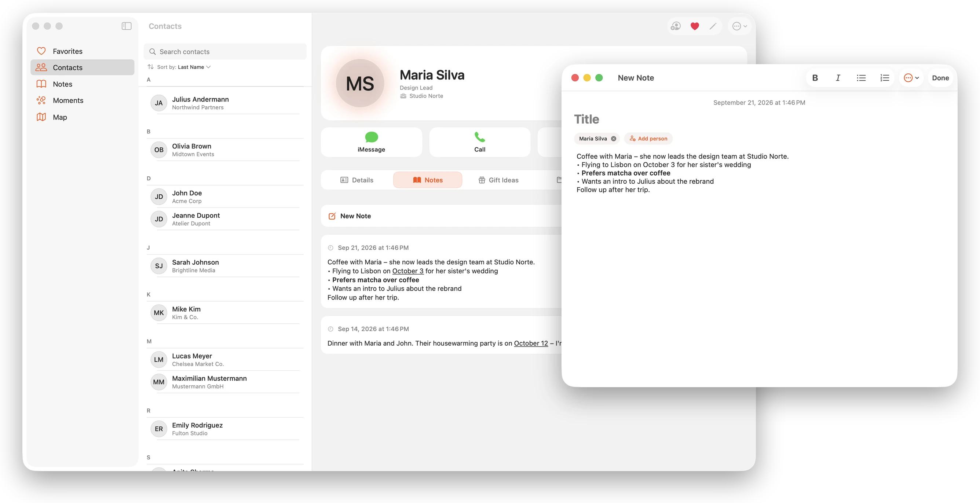Click the Search contacts field
The height and width of the screenshot is (503, 980).
point(225,51)
